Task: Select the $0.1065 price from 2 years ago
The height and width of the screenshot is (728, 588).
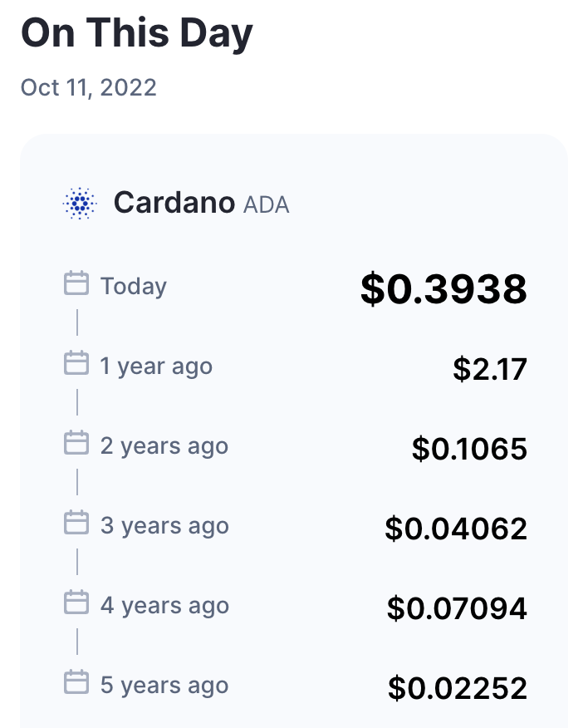Action: coord(469,449)
